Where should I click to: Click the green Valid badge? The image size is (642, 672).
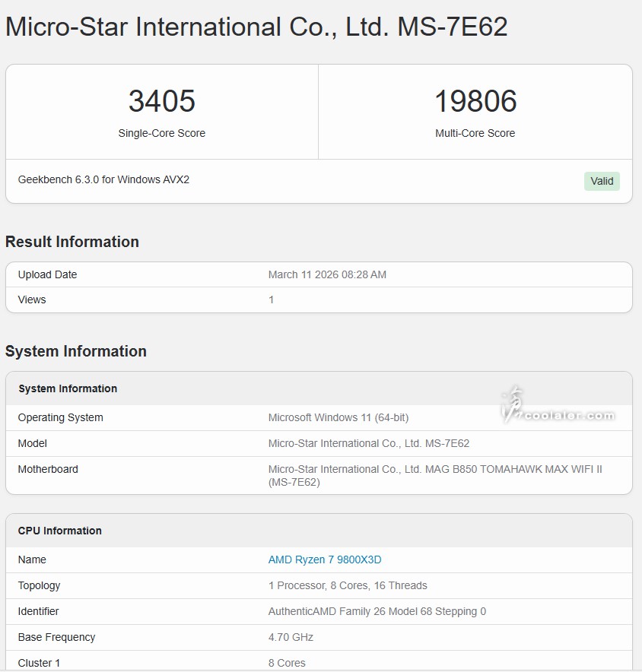tap(602, 181)
